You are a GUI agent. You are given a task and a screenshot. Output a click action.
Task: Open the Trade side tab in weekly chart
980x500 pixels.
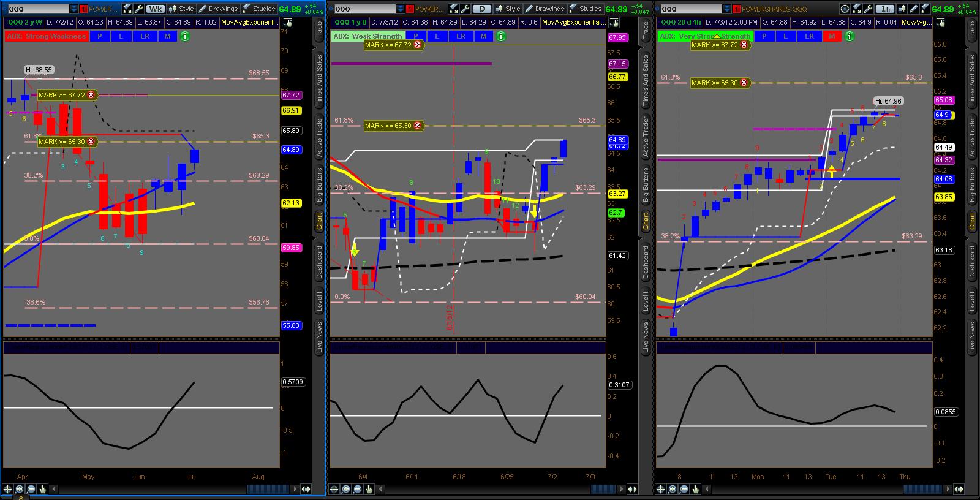319,31
